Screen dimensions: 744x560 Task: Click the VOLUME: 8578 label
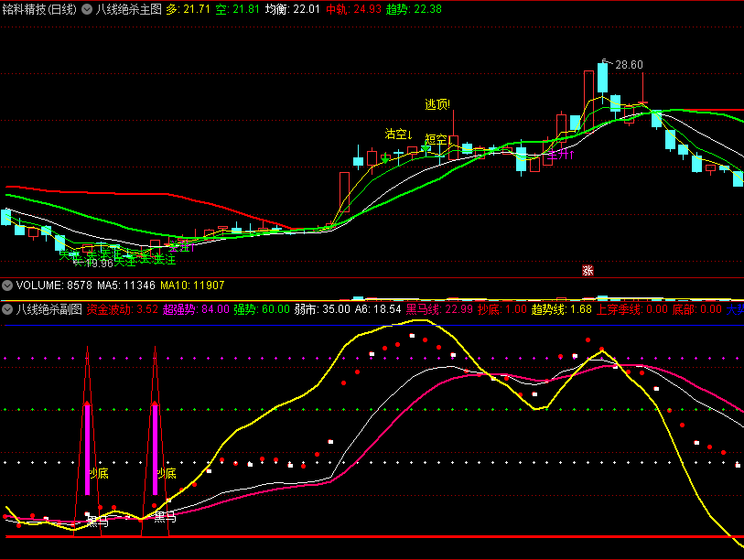54,285
